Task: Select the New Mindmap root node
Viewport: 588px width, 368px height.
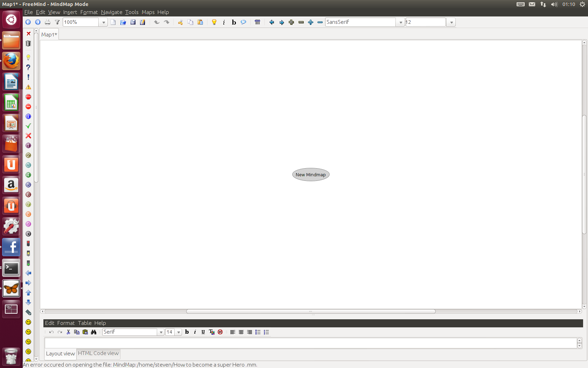Action: click(310, 175)
